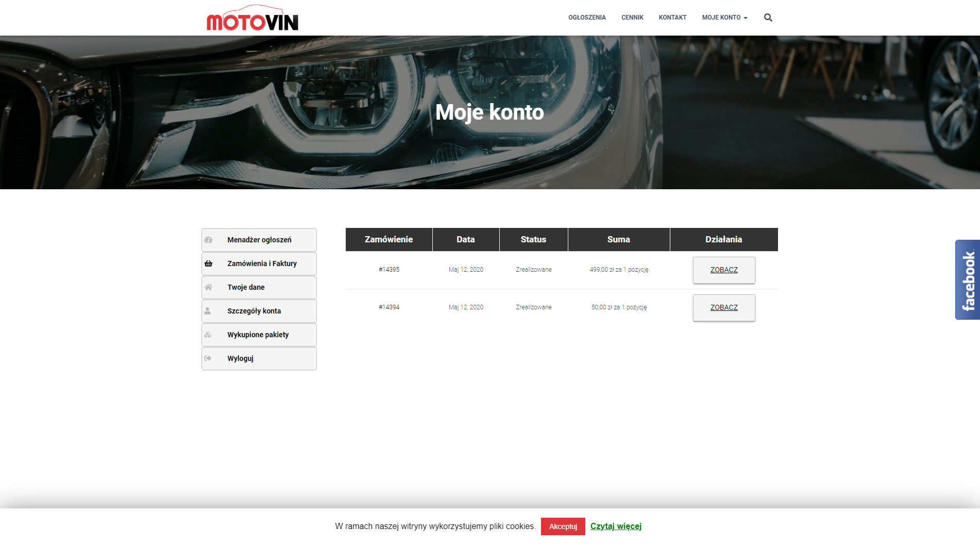Open the facebook side panel
Viewport: 980px width, 544px height.
(967, 278)
